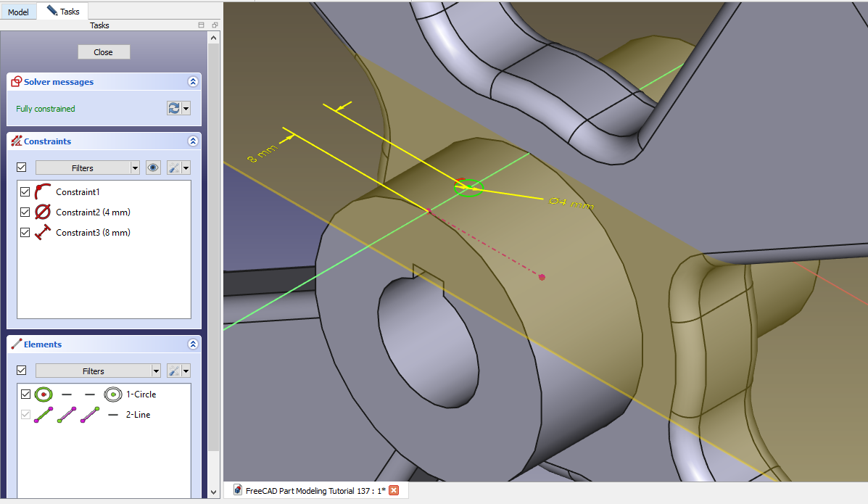Select the FreeCAD Part Modeling Tutorial 137 document tab
The width and height of the screenshot is (868, 504).
coord(315,491)
